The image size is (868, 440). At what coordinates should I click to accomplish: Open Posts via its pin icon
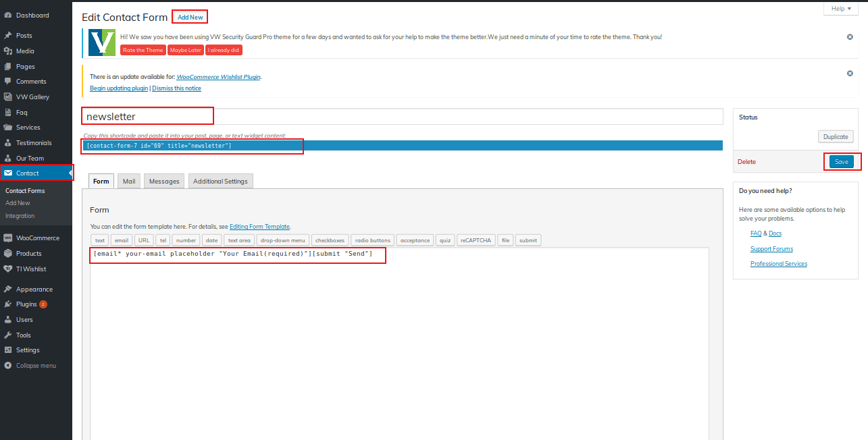tap(7, 35)
